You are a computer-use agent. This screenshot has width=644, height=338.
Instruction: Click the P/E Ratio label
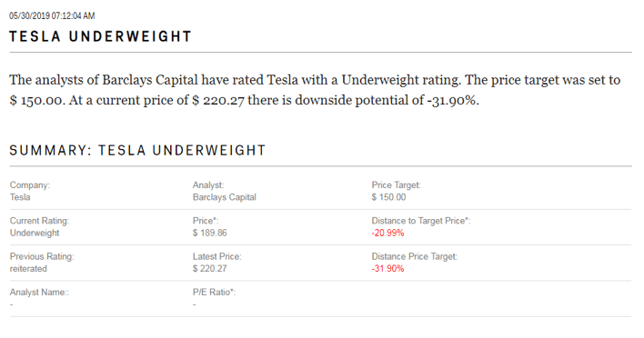(x=214, y=293)
